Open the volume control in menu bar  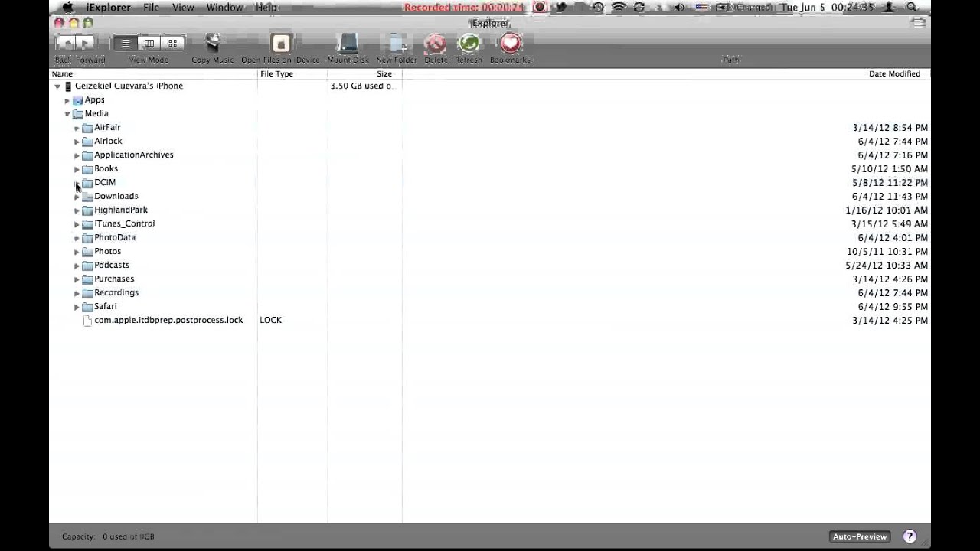coord(678,7)
